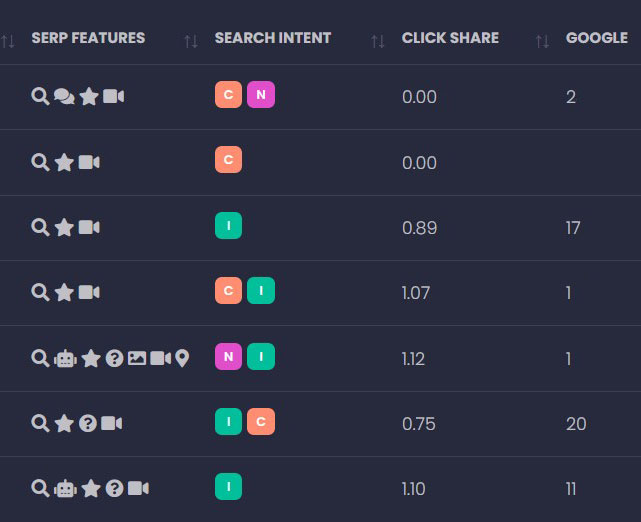
Task: Click the star icon in the 1.07 row
Action: tap(65, 292)
